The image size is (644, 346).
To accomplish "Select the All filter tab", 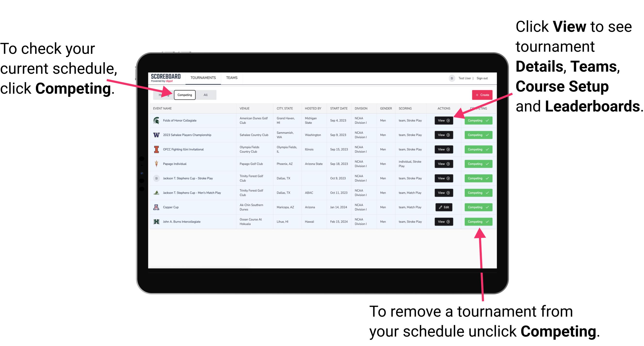I will tap(205, 95).
